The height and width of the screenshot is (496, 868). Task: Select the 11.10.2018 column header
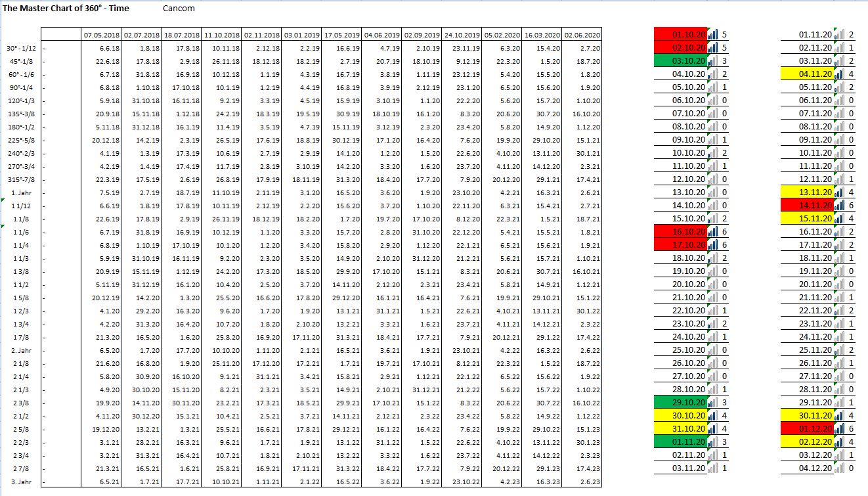tap(221, 35)
